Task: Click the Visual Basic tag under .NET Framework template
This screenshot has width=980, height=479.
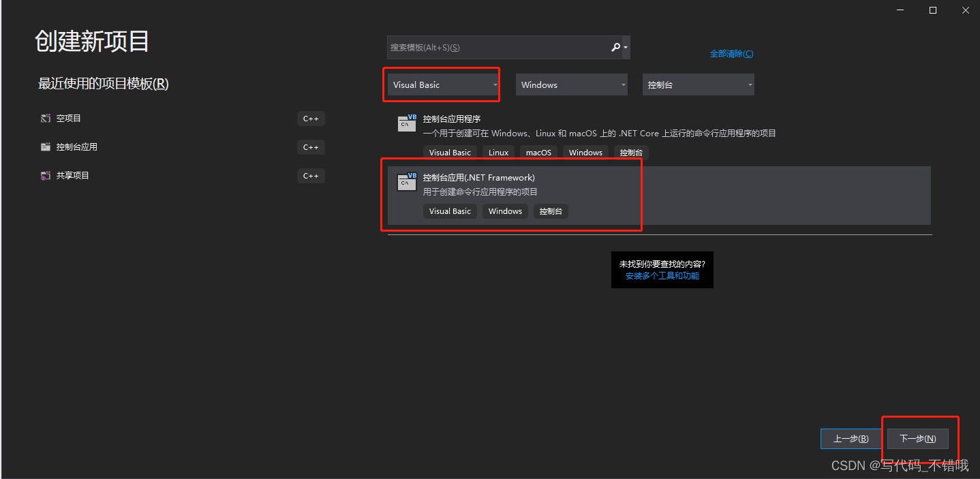Action: click(x=450, y=211)
